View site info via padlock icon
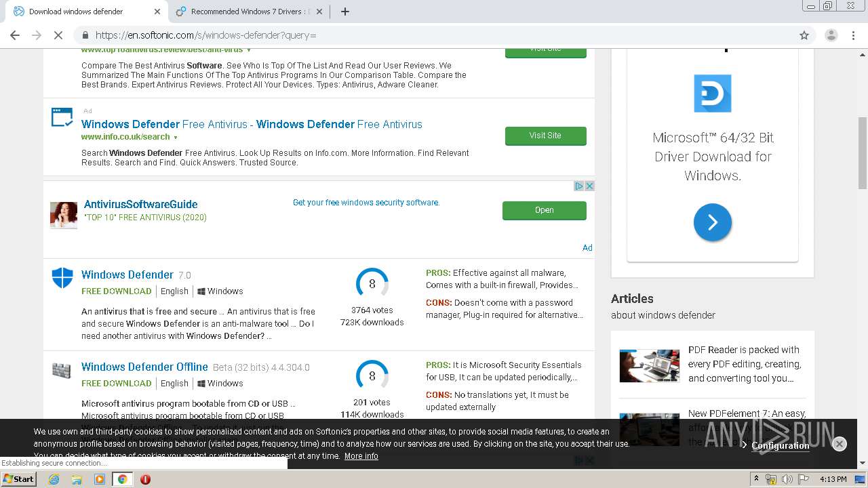 [85, 35]
